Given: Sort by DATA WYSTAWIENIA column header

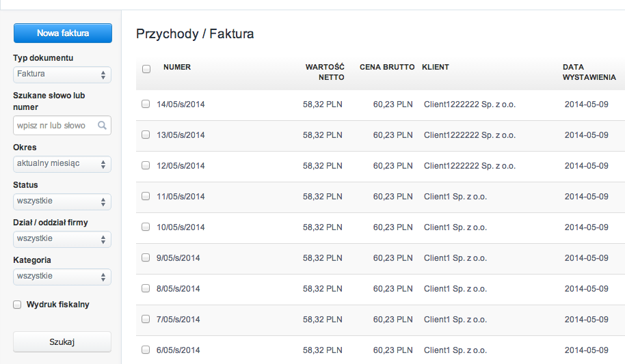Looking at the screenshot, I should 589,72.
